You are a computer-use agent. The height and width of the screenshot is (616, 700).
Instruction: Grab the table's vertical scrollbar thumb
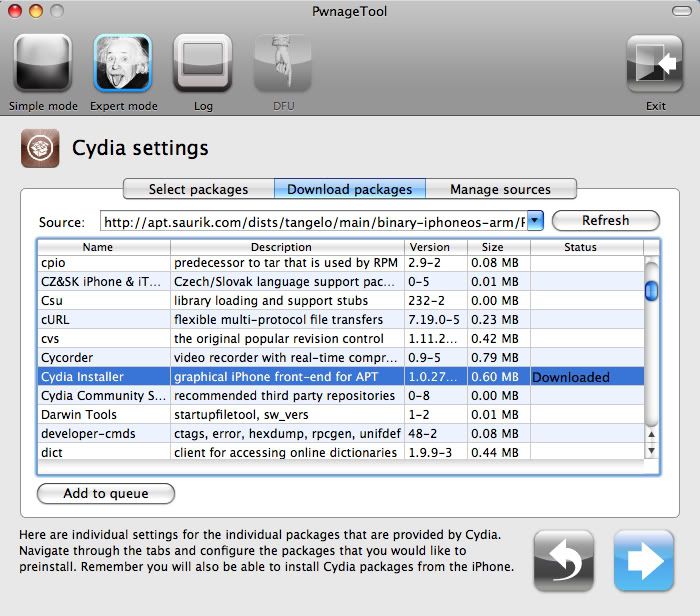coord(652,291)
